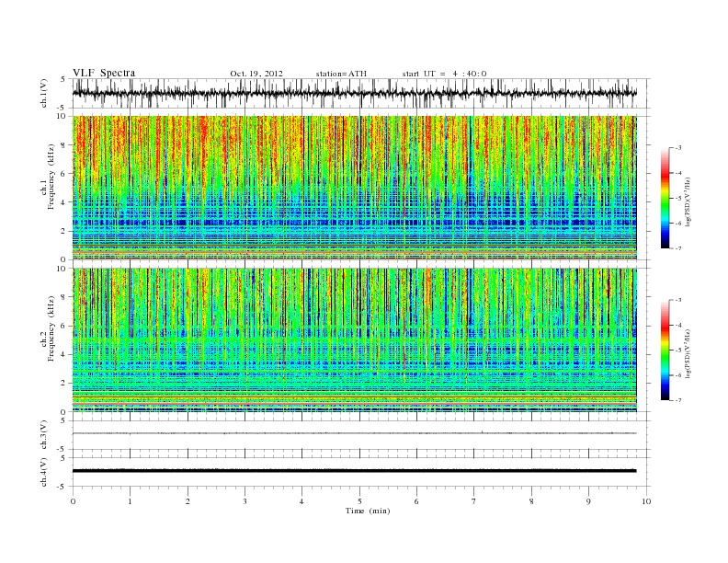Click the "-5" label on ch.1 color bar

point(677,199)
